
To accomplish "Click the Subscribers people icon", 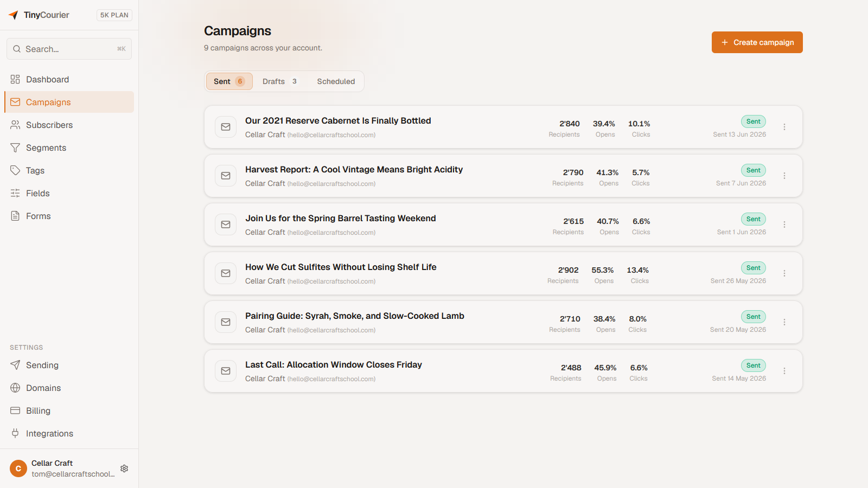I will click(x=15, y=125).
